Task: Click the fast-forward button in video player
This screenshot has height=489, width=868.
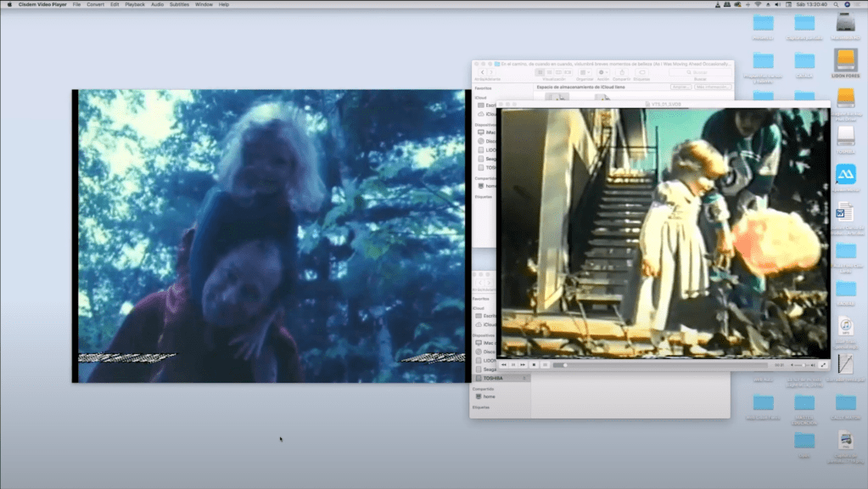Action: point(524,365)
